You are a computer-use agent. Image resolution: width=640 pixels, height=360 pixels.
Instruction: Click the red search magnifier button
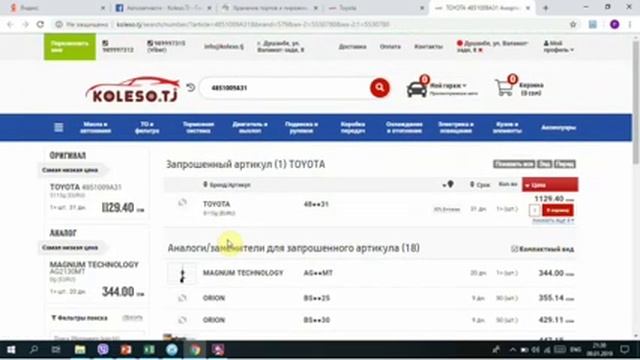click(x=380, y=87)
